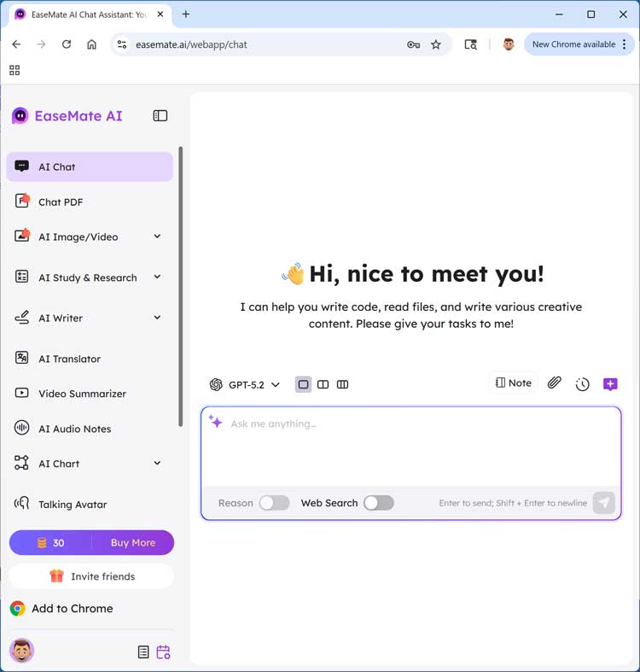Go back in browser
The image size is (640, 672).
16,44
